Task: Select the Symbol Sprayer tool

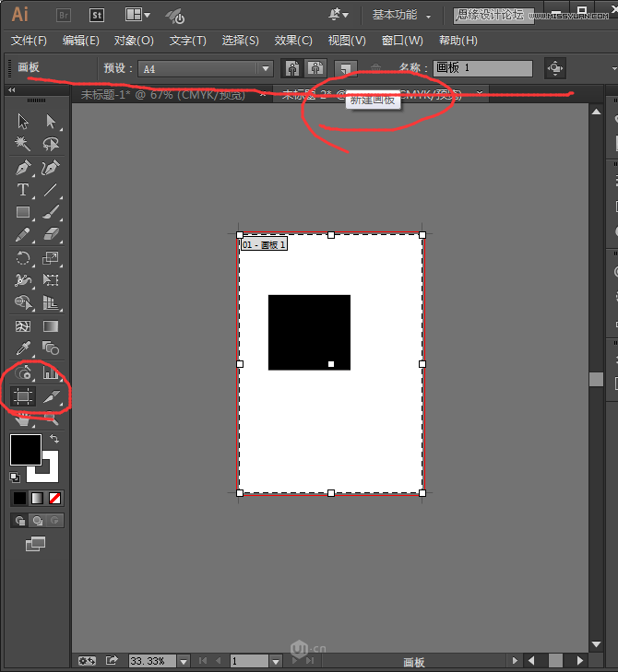Action: pos(23,372)
